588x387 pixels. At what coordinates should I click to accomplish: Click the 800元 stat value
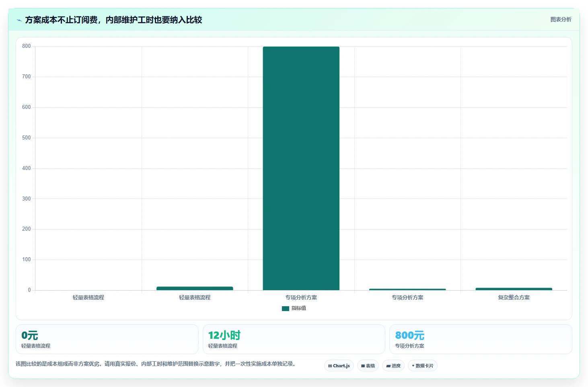[410, 335]
